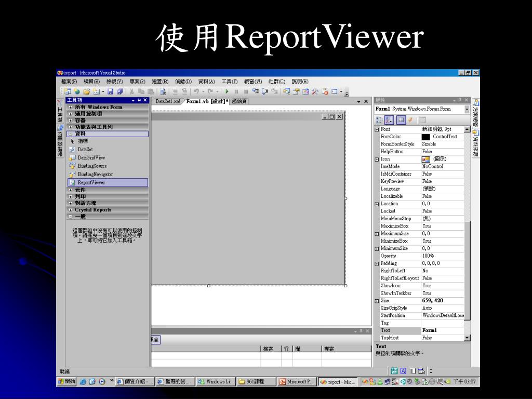Viewport: 532px width, 399px height.
Task: Expand the 列印 toolbox group
Action: tap(71, 196)
